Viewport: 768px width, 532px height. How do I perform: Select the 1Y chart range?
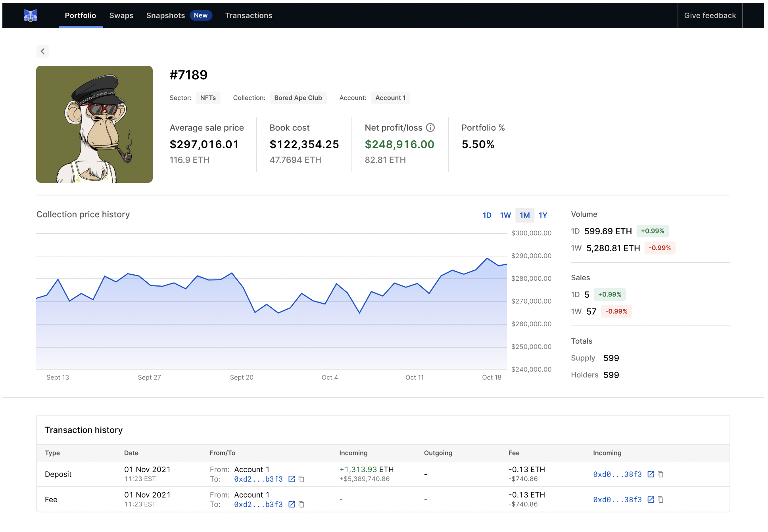[x=543, y=215]
